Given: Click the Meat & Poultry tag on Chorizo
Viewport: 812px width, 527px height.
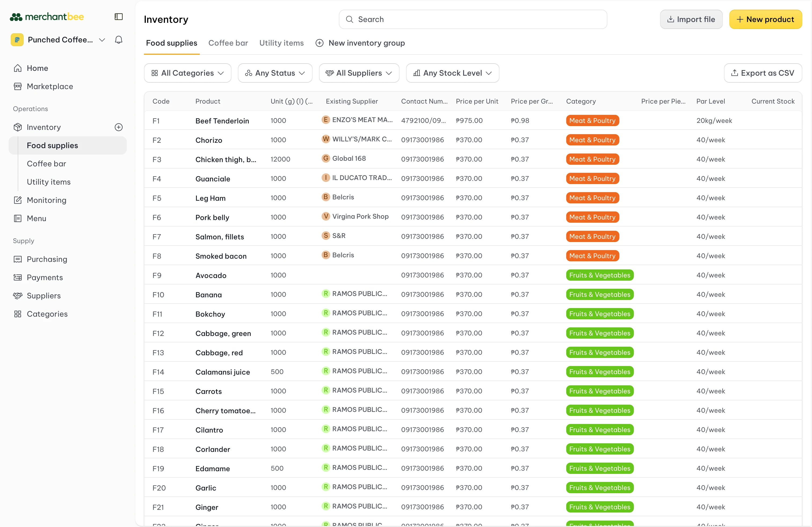Looking at the screenshot, I should coord(592,140).
